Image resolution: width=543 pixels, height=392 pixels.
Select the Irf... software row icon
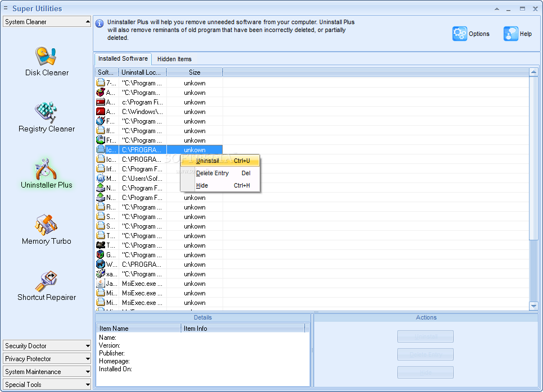(101, 169)
